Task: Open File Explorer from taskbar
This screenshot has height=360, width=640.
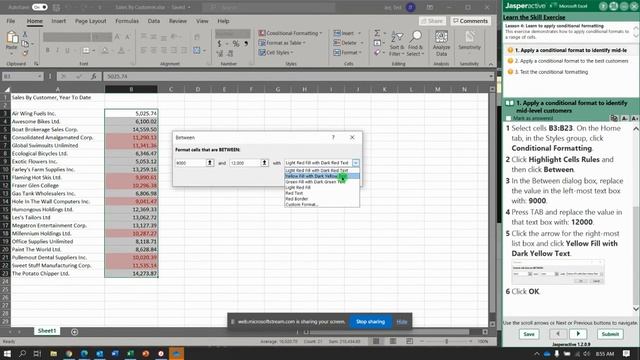Action: point(53,353)
